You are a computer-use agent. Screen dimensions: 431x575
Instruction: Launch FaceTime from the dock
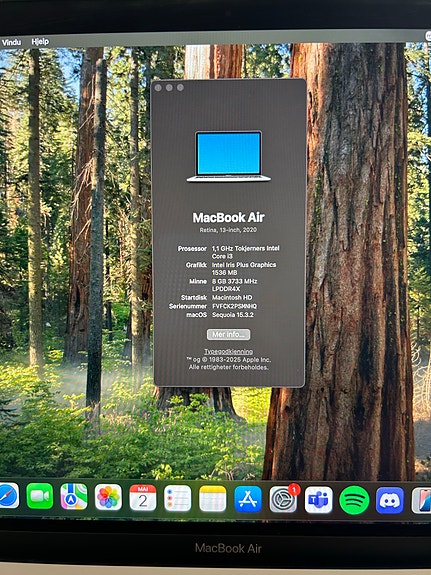tap(40, 496)
